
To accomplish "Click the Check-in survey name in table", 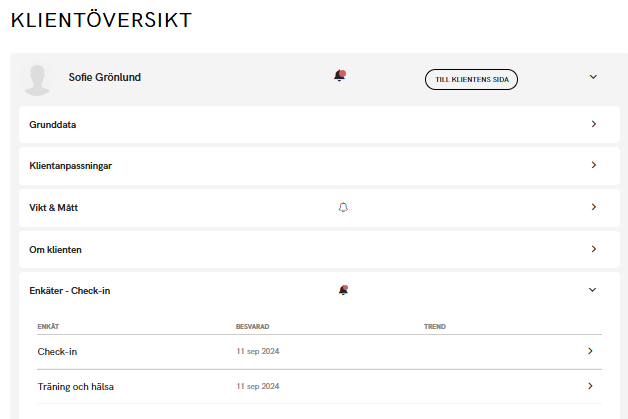I will [x=57, y=352].
